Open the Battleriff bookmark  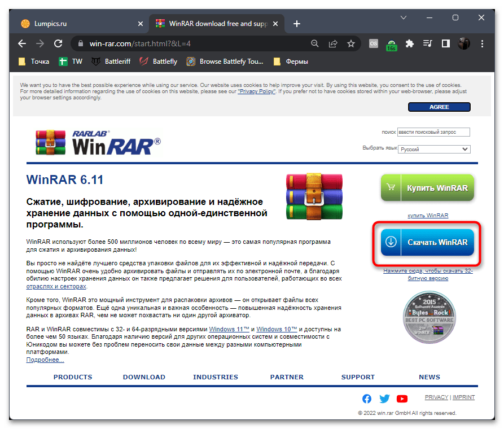click(111, 62)
